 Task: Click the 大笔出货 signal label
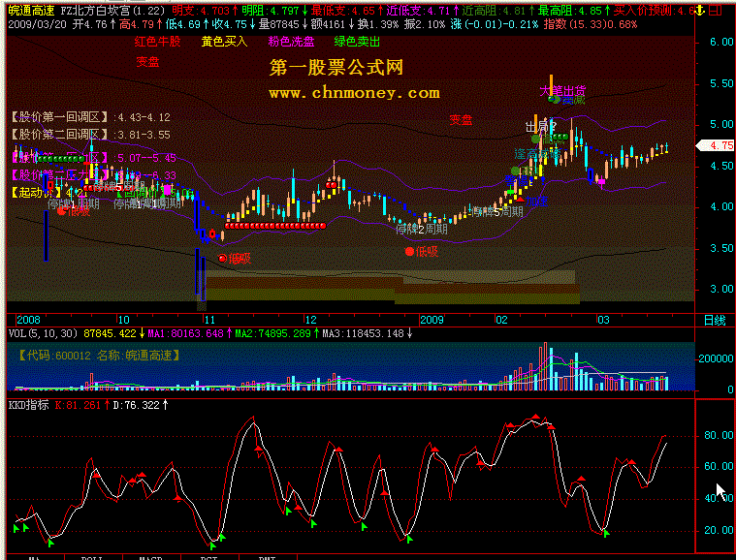click(x=562, y=91)
